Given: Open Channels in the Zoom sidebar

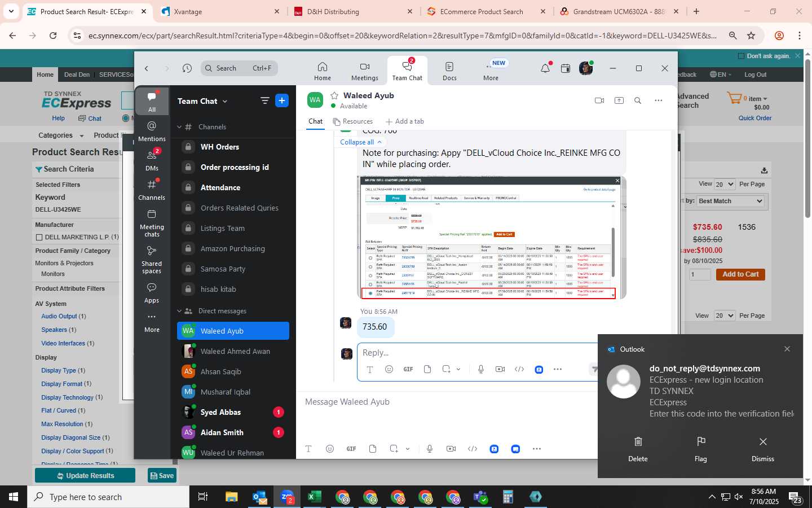Looking at the screenshot, I should click(152, 190).
